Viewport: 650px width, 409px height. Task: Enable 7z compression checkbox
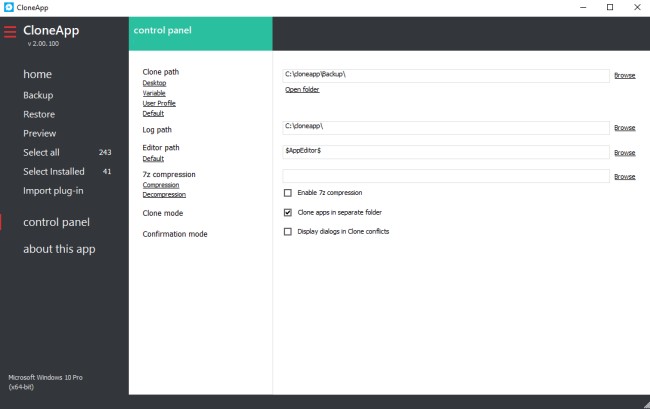point(288,193)
